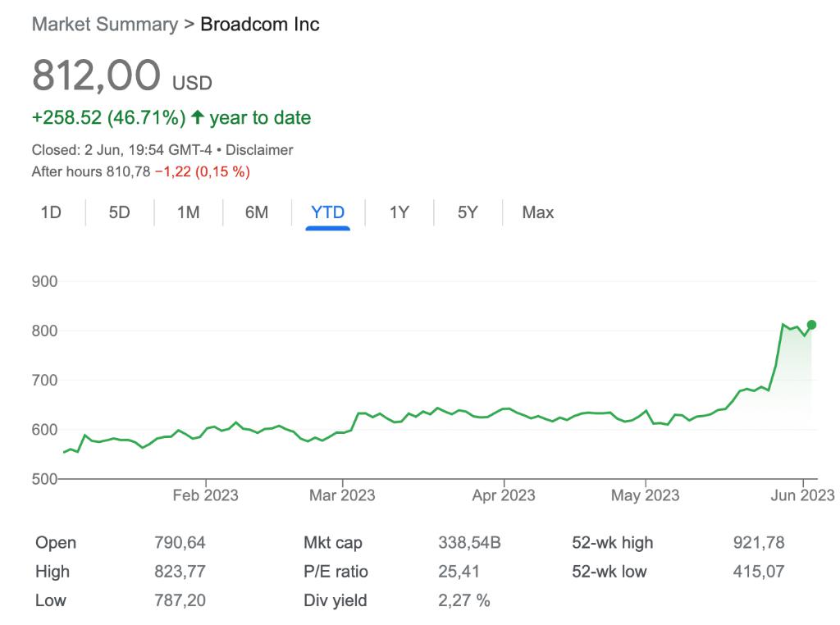840x625 pixels.
Task: Click the Broadcom Inc title
Action: [260, 25]
